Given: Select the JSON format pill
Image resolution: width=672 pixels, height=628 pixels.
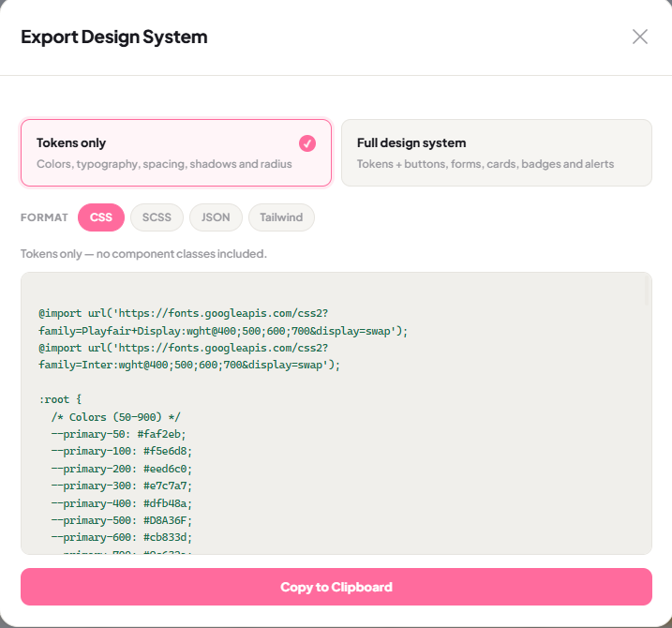Looking at the screenshot, I should coord(216,217).
